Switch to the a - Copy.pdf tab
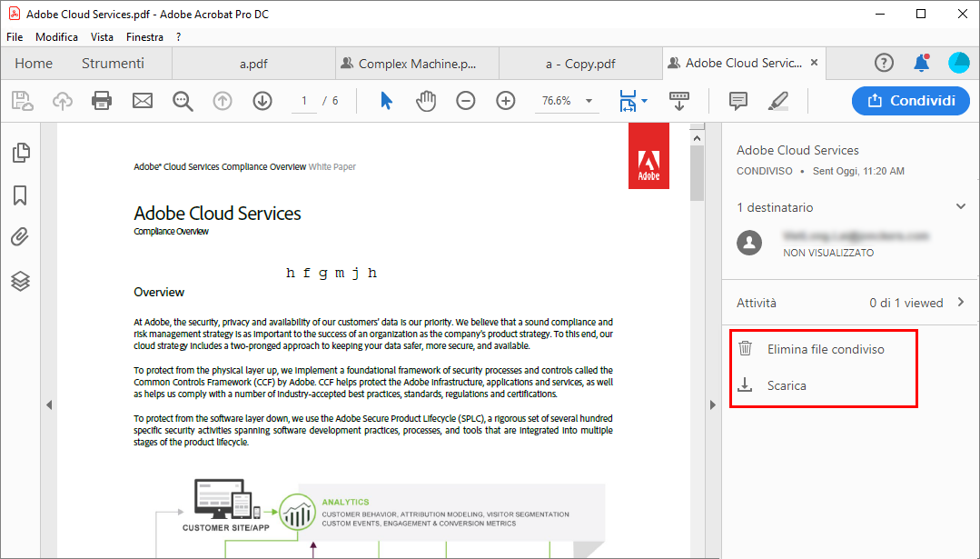Viewport: 980px width, 559px height. pos(580,63)
